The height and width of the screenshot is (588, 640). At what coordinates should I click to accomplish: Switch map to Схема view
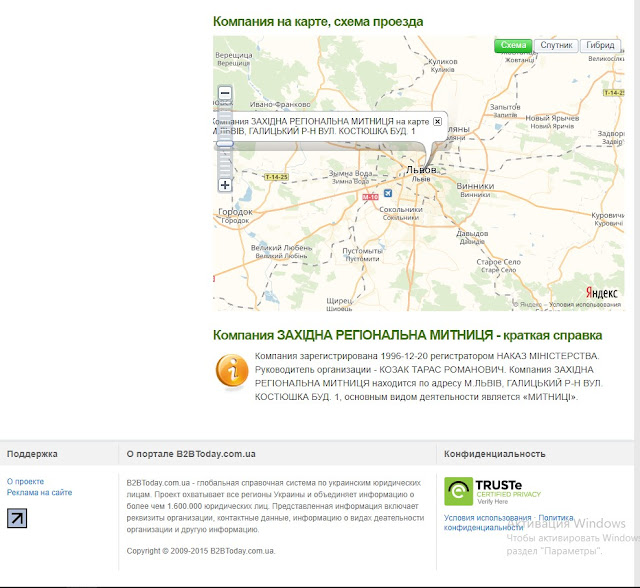point(513,45)
